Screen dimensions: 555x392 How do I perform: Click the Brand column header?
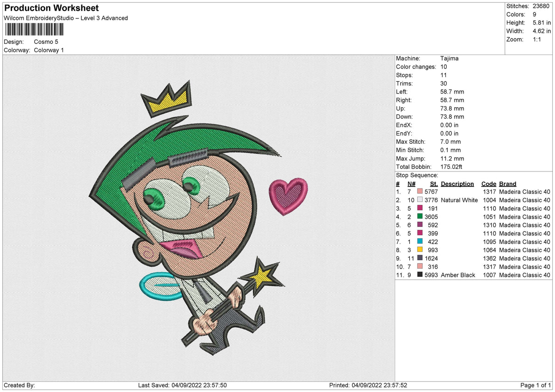508,184
